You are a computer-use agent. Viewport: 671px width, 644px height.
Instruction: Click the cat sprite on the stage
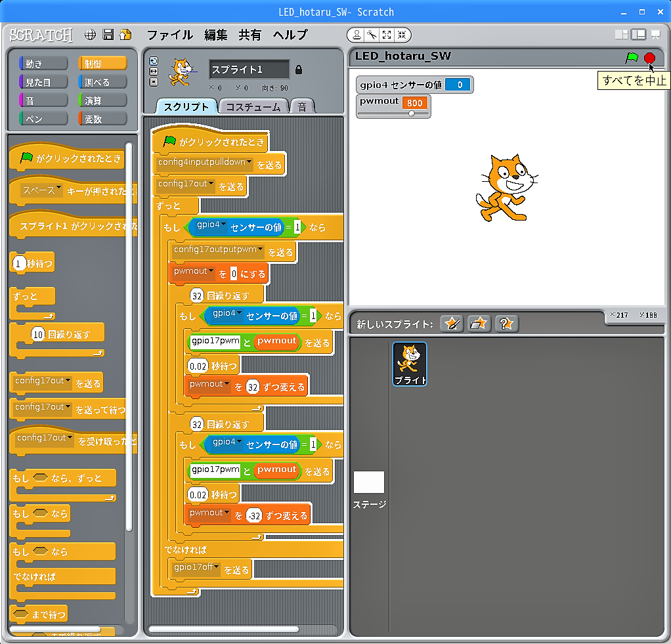pyautogui.click(x=506, y=188)
